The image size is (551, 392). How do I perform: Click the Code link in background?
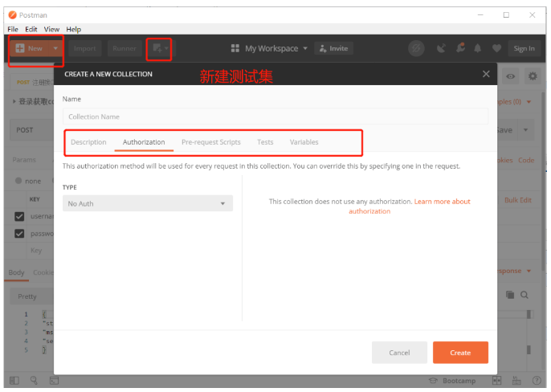point(526,160)
